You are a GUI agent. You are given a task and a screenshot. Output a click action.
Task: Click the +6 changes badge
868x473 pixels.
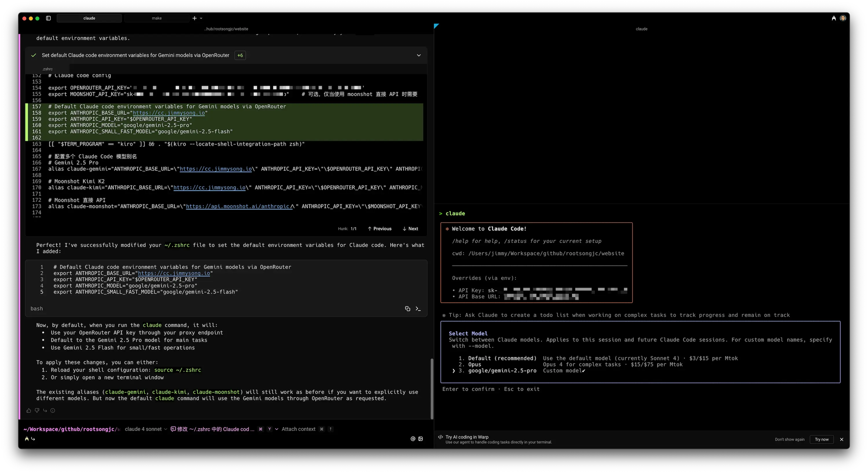(240, 55)
